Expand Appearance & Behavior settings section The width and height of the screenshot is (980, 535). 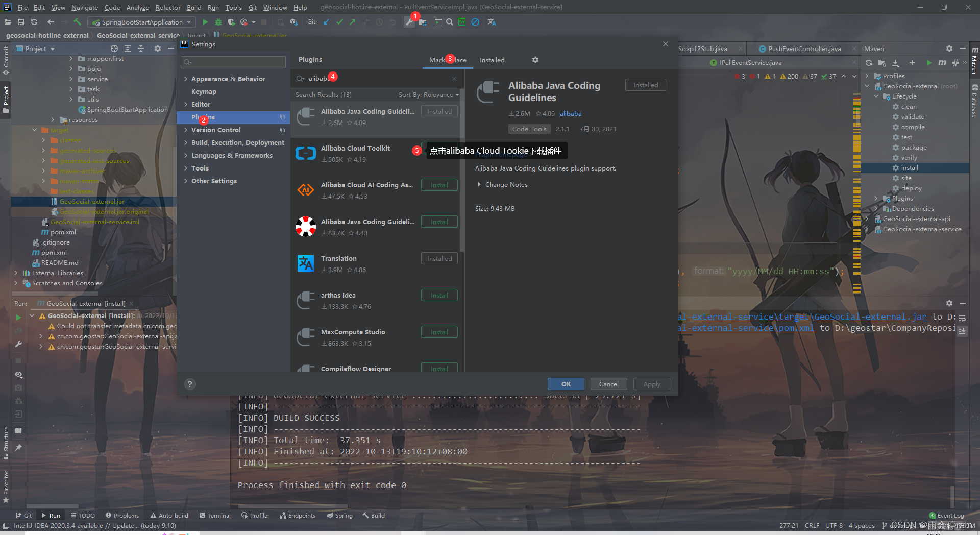(186, 79)
